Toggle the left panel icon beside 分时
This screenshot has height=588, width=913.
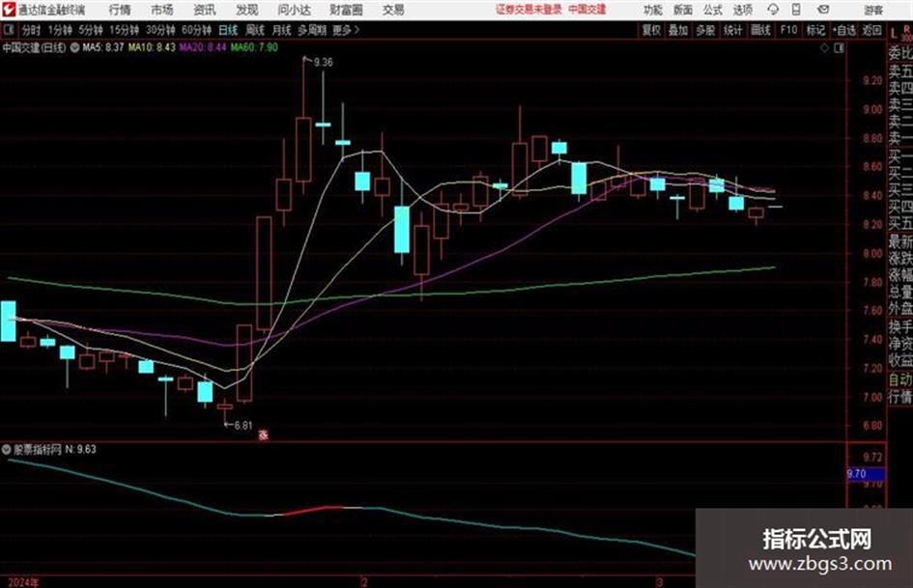(8, 30)
